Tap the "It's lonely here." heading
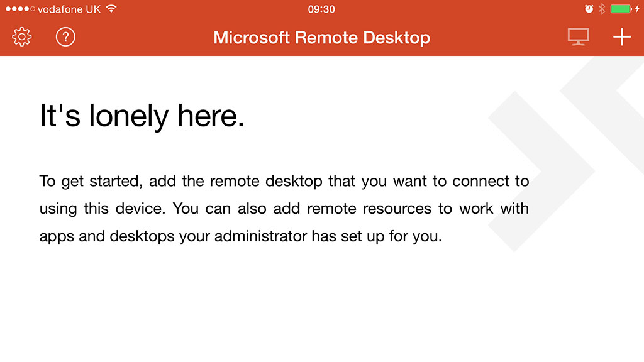This screenshot has height=362, width=644. click(x=142, y=116)
